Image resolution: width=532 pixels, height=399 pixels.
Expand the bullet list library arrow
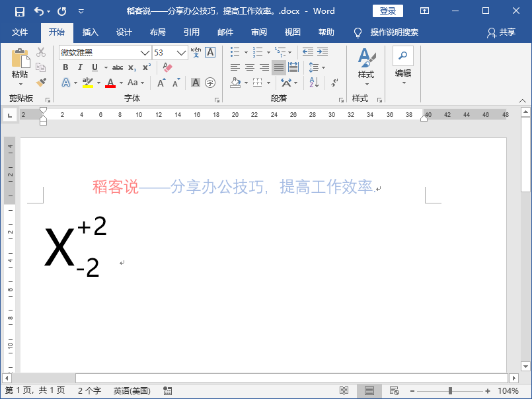click(x=246, y=52)
